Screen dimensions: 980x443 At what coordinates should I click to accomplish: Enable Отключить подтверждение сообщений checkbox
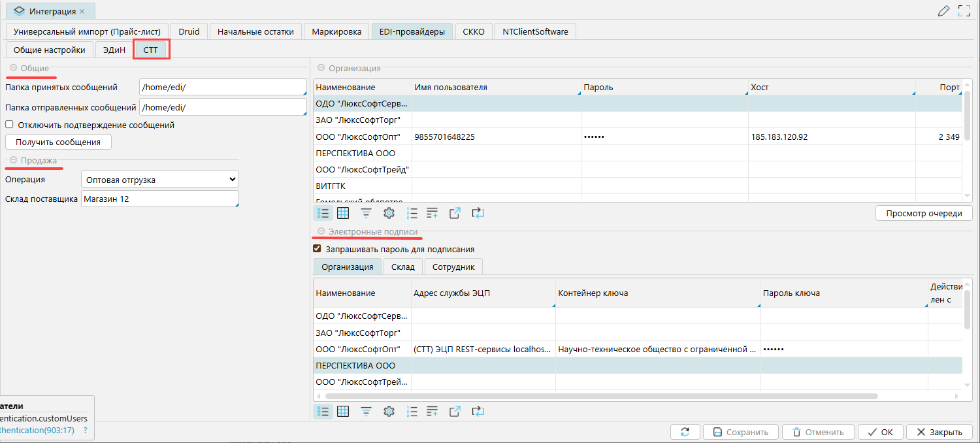[x=9, y=125]
